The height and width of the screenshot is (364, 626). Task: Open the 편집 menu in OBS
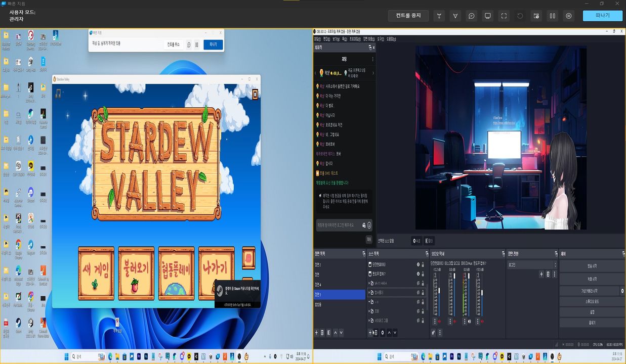tap(326, 38)
